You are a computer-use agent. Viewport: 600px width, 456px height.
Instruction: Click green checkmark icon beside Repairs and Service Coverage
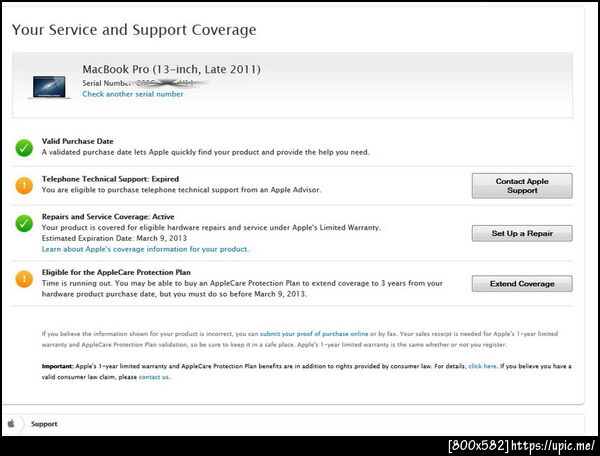pos(24,223)
